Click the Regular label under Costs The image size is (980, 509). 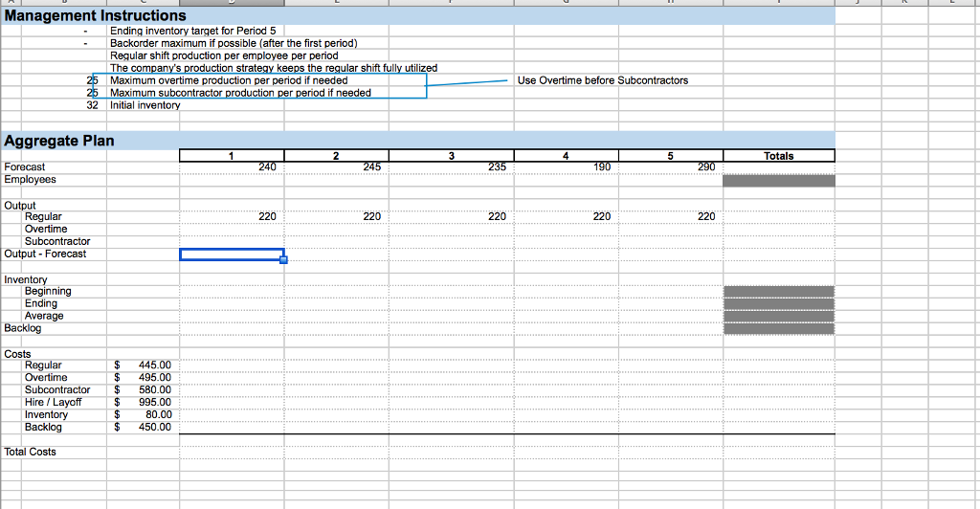43,365
